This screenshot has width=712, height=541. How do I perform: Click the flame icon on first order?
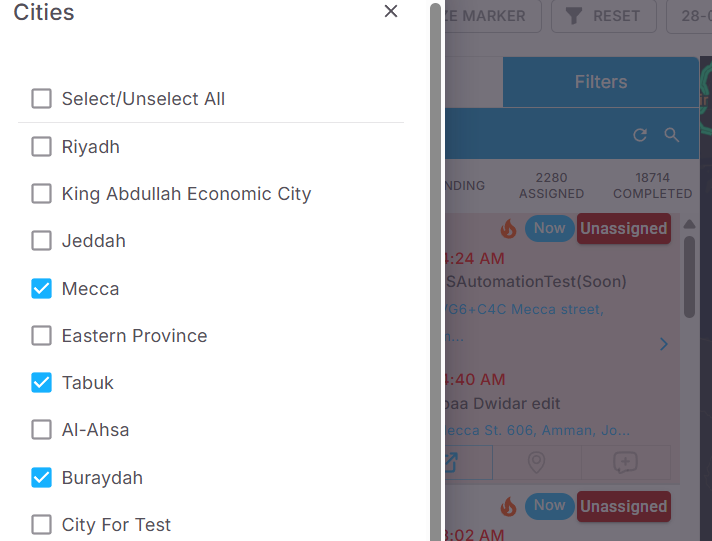[x=509, y=228]
